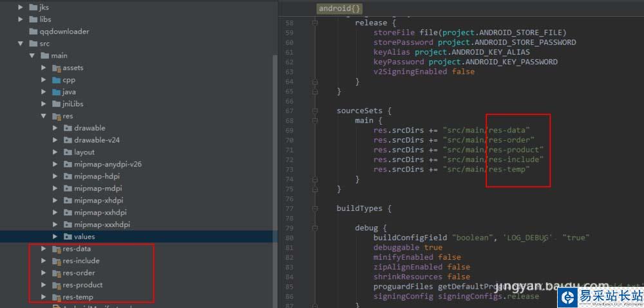Click the res-include folder icon

coord(56,261)
